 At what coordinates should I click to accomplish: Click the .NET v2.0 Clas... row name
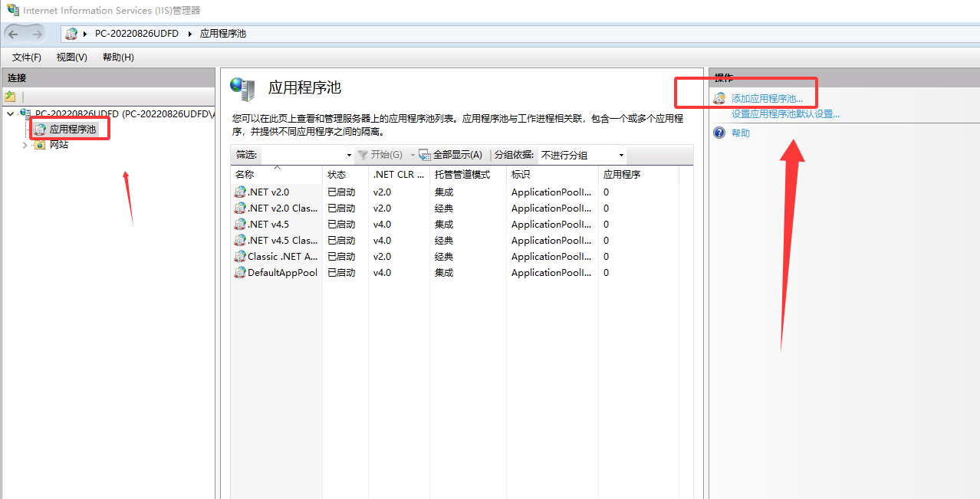pyautogui.click(x=282, y=208)
